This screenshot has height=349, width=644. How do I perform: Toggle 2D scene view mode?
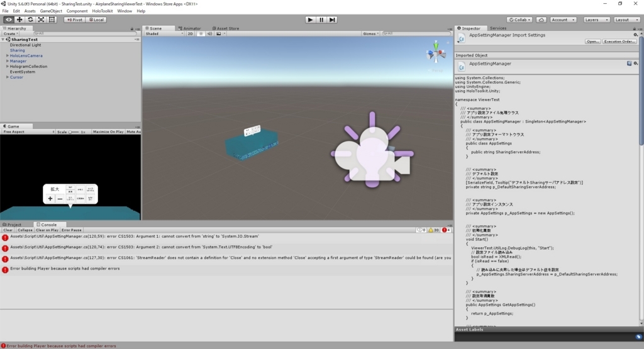[x=190, y=34]
